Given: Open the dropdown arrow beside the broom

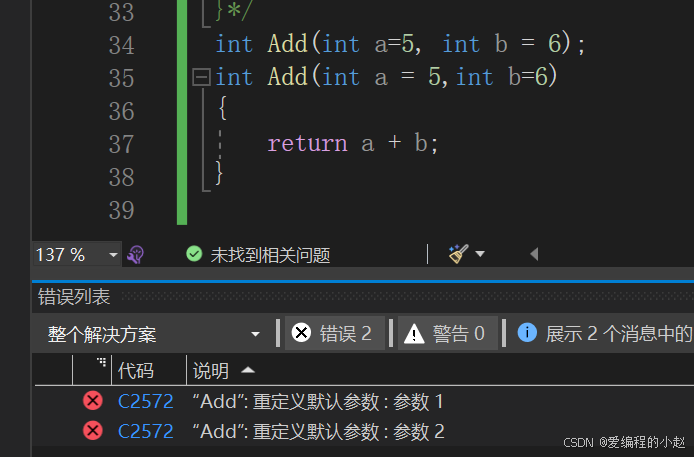Looking at the screenshot, I should 480,254.
